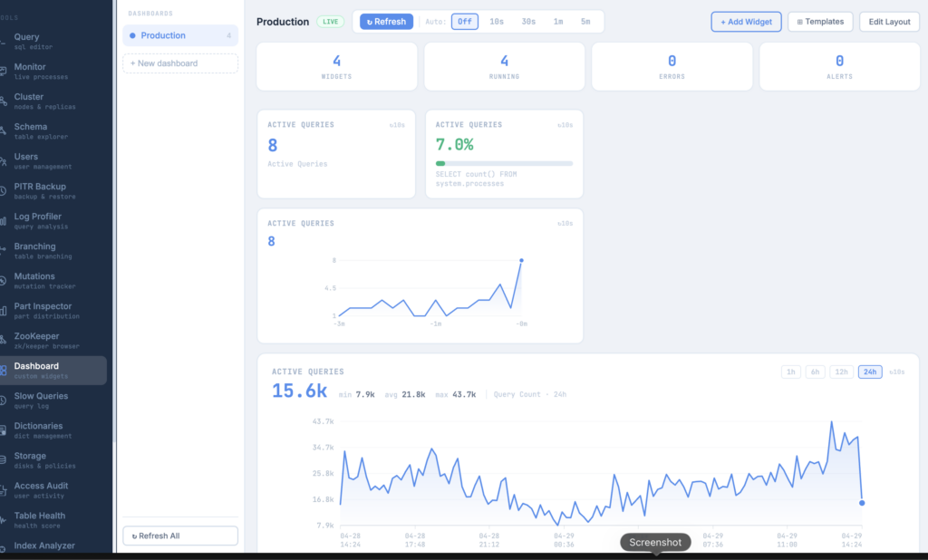Click the Refresh All button

coord(180,536)
